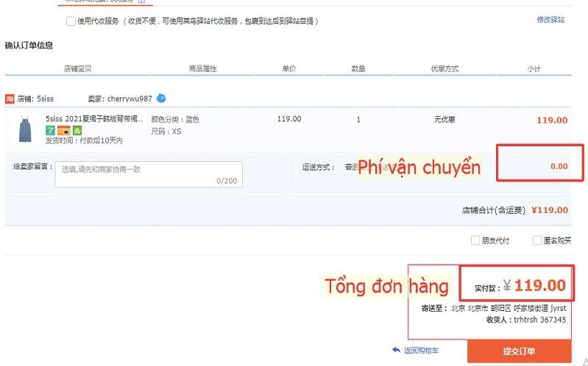Click the orange credit card payment icon
Image resolution: width=588 pixels, height=366 pixels.
[x=64, y=131]
